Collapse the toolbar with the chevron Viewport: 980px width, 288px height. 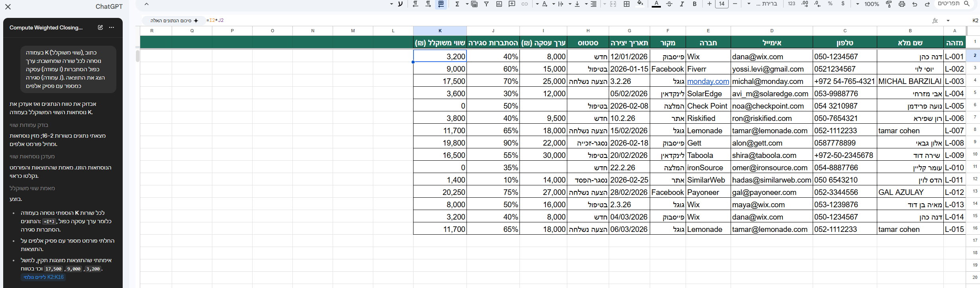click(x=147, y=4)
